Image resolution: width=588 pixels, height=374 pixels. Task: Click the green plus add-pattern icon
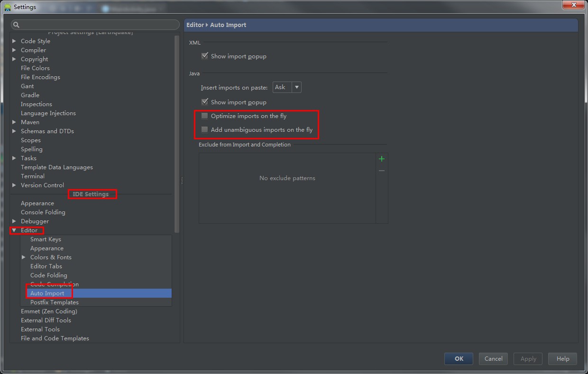382,159
